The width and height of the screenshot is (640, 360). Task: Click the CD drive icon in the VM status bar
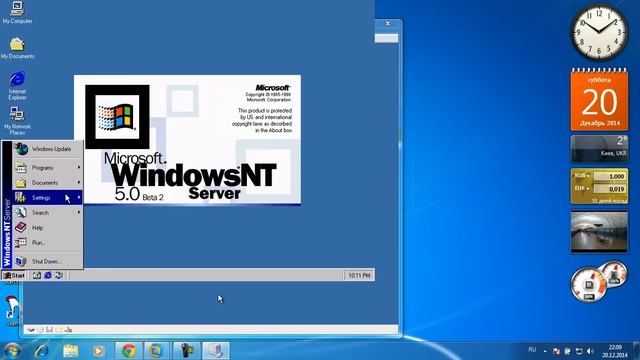click(x=40, y=329)
